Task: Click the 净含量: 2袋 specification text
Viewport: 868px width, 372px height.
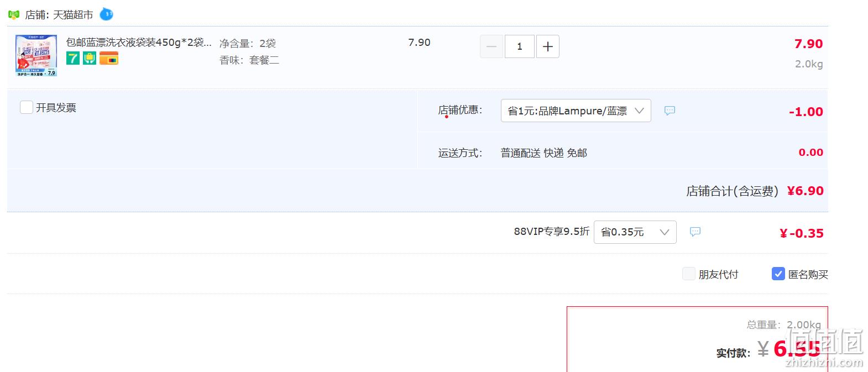Action: [248, 43]
